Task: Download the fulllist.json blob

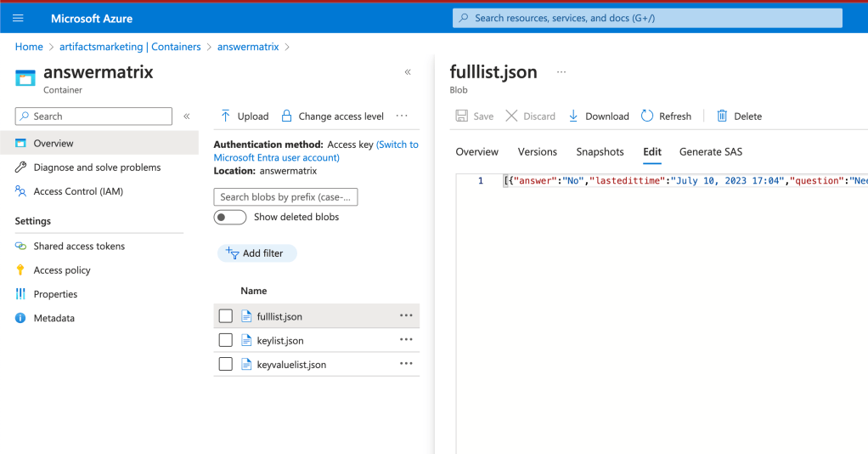Action: click(x=599, y=116)
